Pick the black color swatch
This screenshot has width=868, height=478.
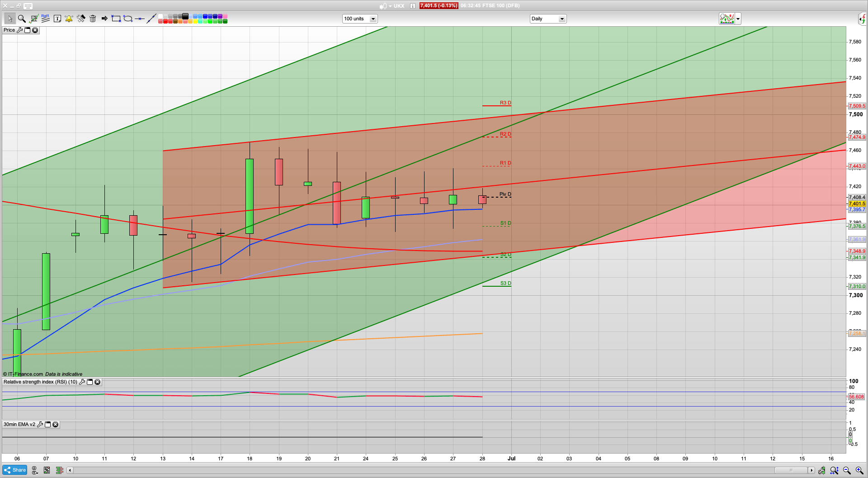185,16
